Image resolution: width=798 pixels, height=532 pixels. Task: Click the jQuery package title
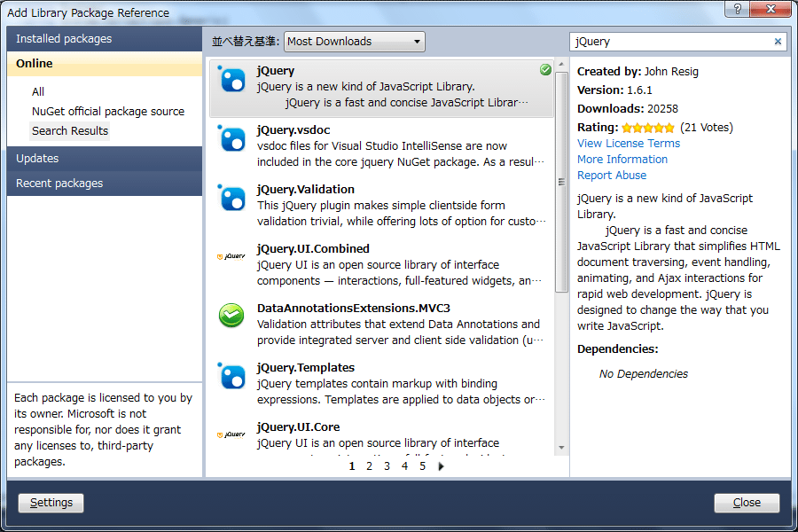click(x=276, y=71)
